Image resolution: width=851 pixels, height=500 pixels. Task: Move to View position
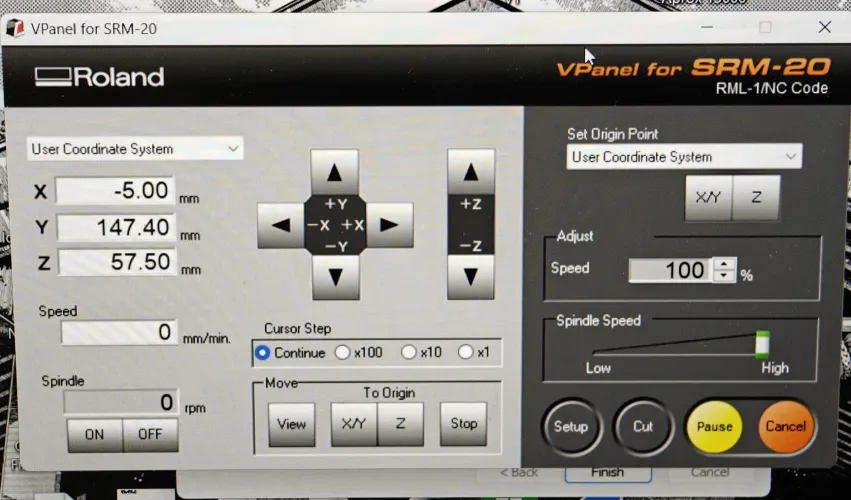pyautogui.click(x=291, y=424)
